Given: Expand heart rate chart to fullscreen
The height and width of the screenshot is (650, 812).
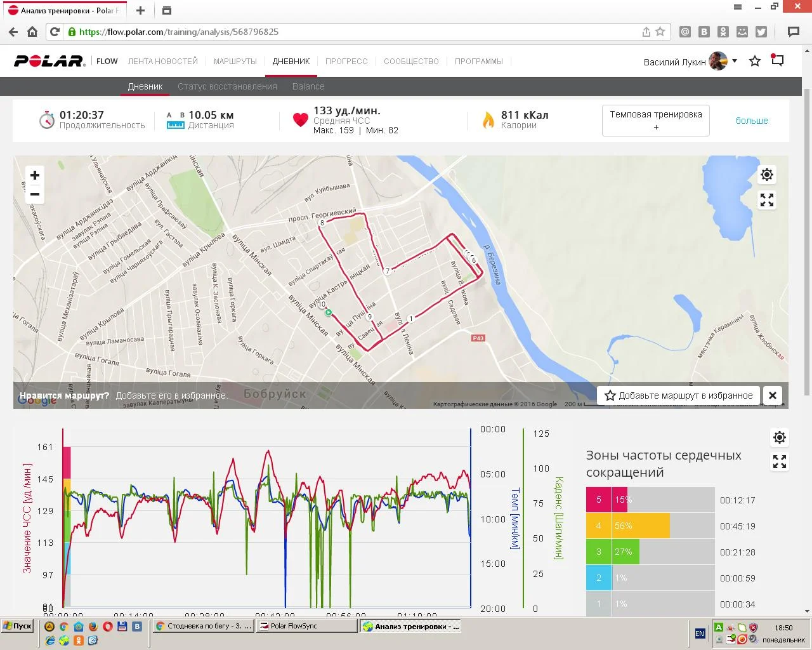Looking at the screenshot, I should [780, 462].
